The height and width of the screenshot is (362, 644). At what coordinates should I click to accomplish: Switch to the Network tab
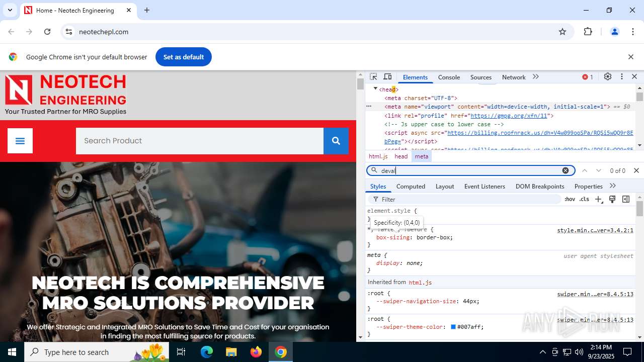(514, 77)
